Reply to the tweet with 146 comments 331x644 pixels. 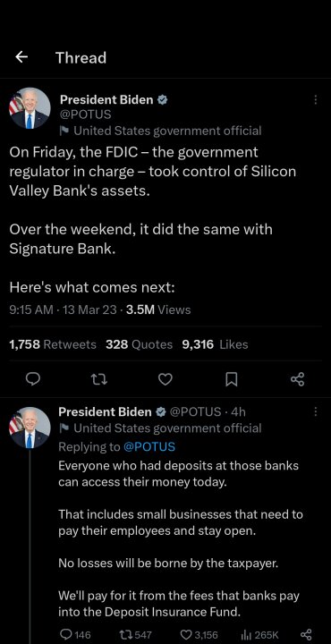(75, 634)
